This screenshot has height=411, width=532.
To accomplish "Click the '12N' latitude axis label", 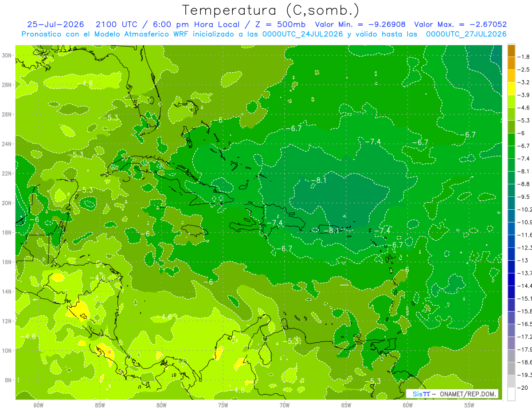I will 8,321.
